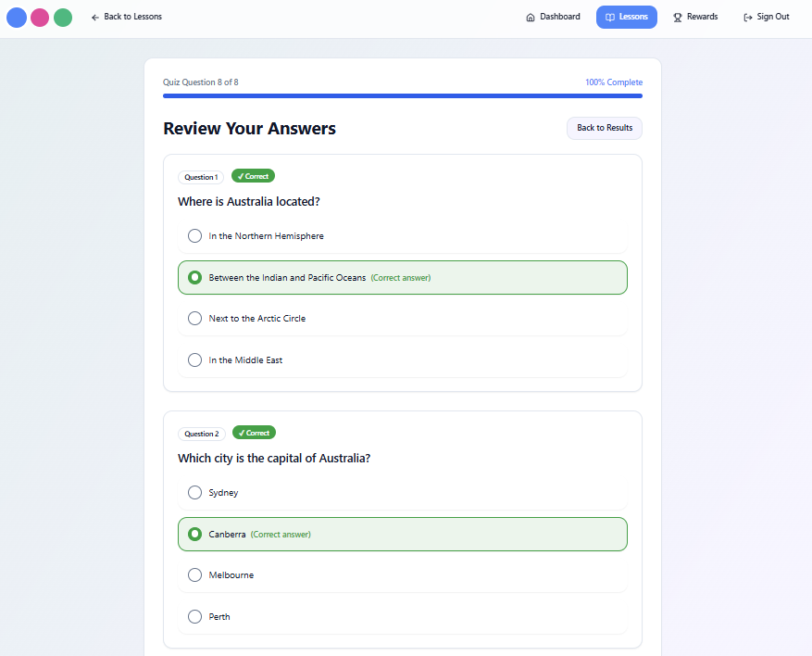Screen dimensions: 812x656
Task: Click the Dashboard home icon
Action: click(531, 18)
